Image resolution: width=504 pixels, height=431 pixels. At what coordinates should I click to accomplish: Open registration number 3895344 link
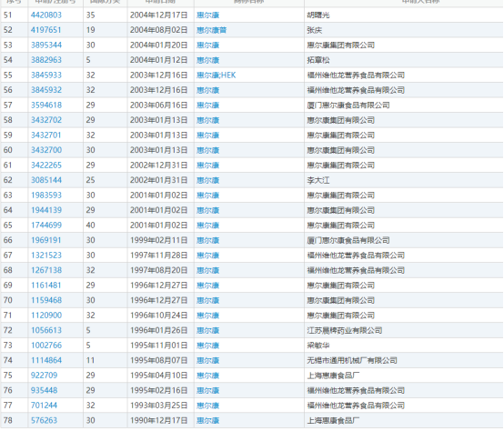click(x=46, y=45)
